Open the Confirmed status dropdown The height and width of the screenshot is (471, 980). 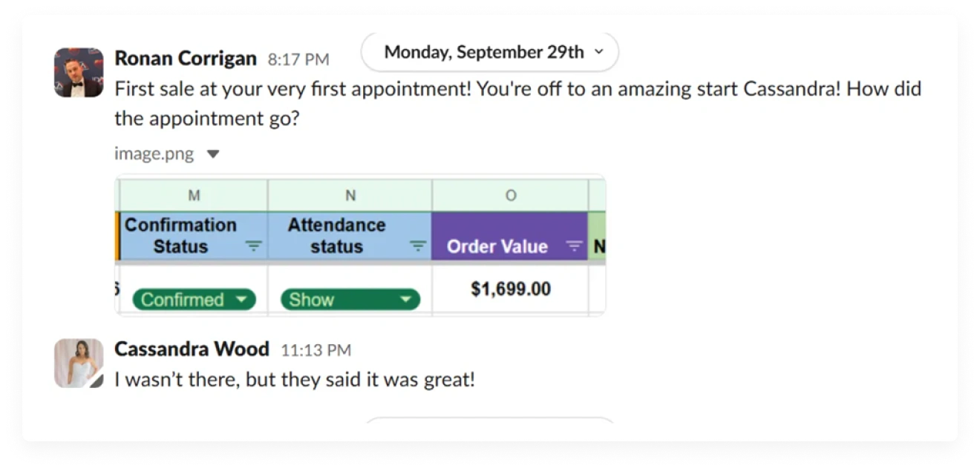point(194,300)
